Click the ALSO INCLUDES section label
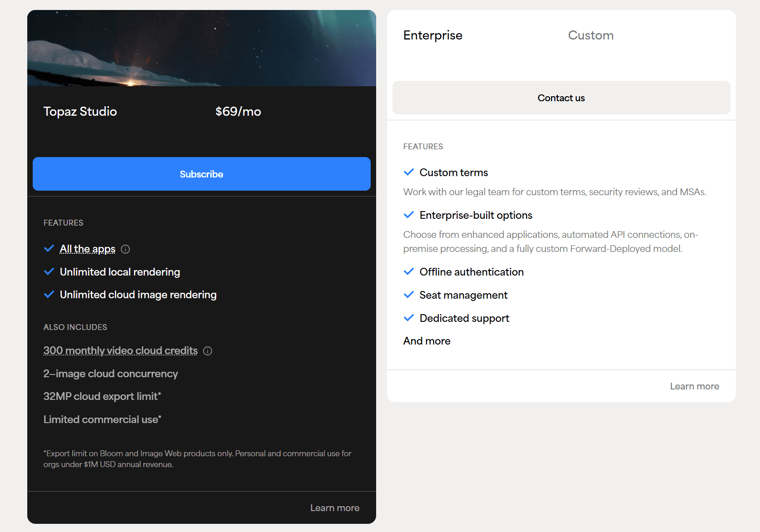This screenshot has height=532, width=760. (75, 327)
